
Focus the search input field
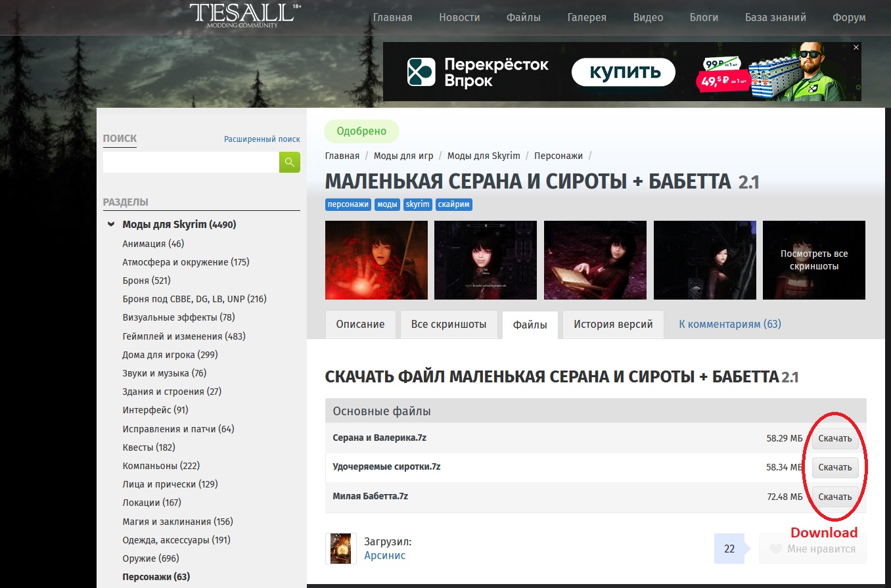point(191,162)
